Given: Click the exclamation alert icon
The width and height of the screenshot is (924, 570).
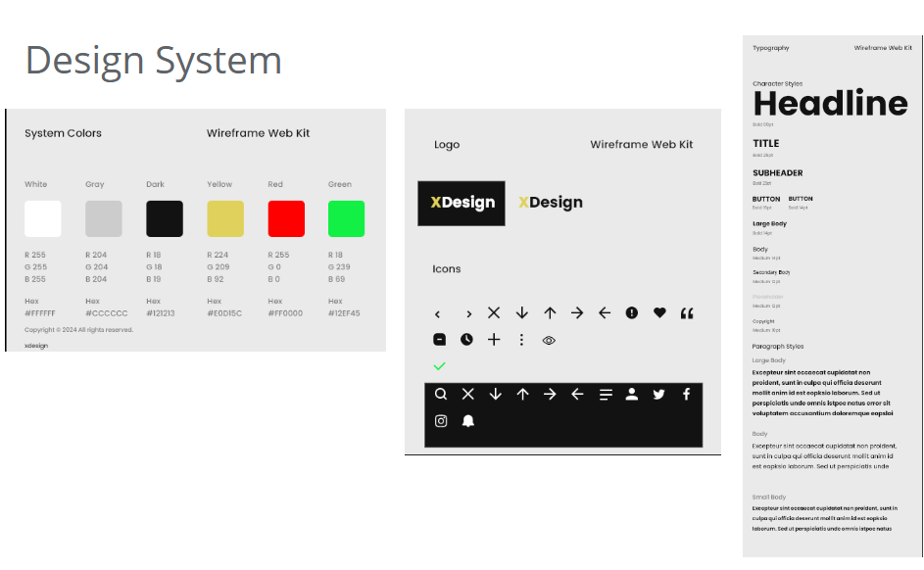Looking at the screenshot, I should (x=632, y=313).
